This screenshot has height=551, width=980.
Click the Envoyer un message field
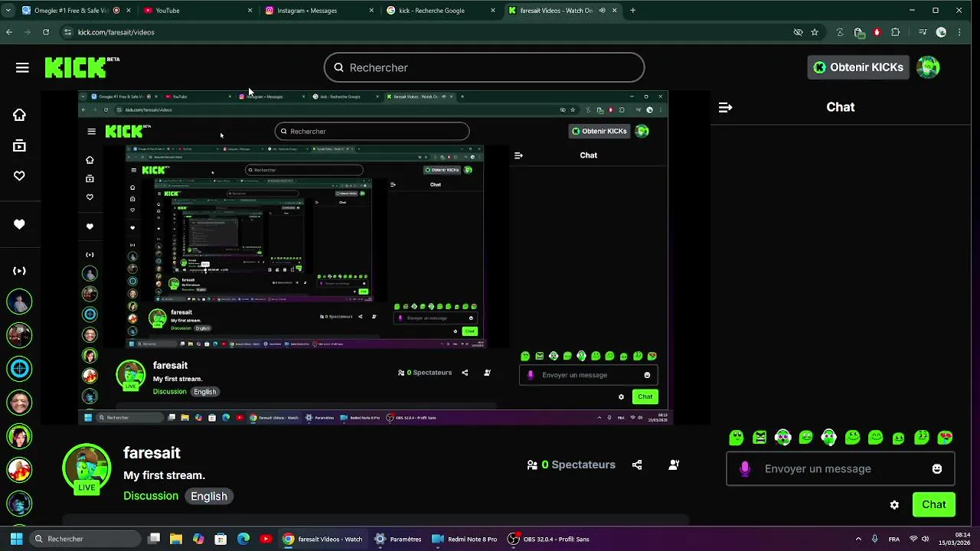click(840, 469)
